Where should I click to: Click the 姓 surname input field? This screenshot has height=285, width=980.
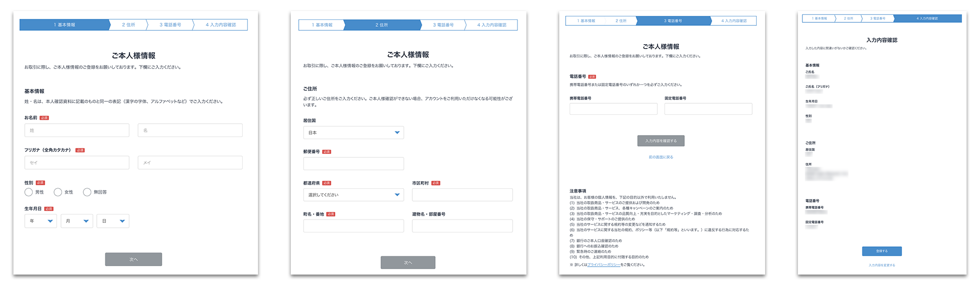tap(77, 130)
